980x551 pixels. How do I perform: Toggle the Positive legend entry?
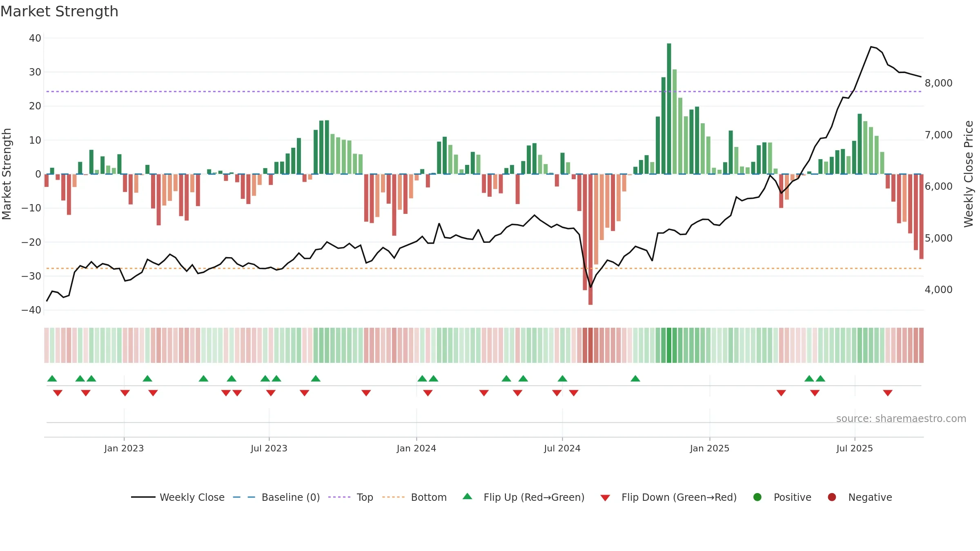[782, 497]
